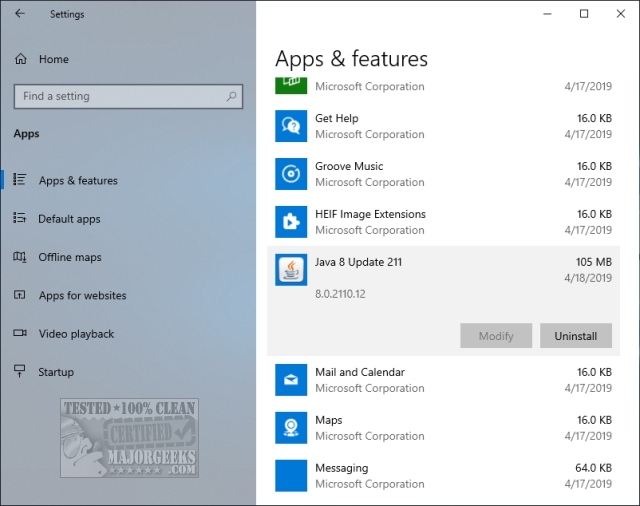This screenshot has height=506, width=640.
Task: Open the Home page icon
Action: pos(20,59)
